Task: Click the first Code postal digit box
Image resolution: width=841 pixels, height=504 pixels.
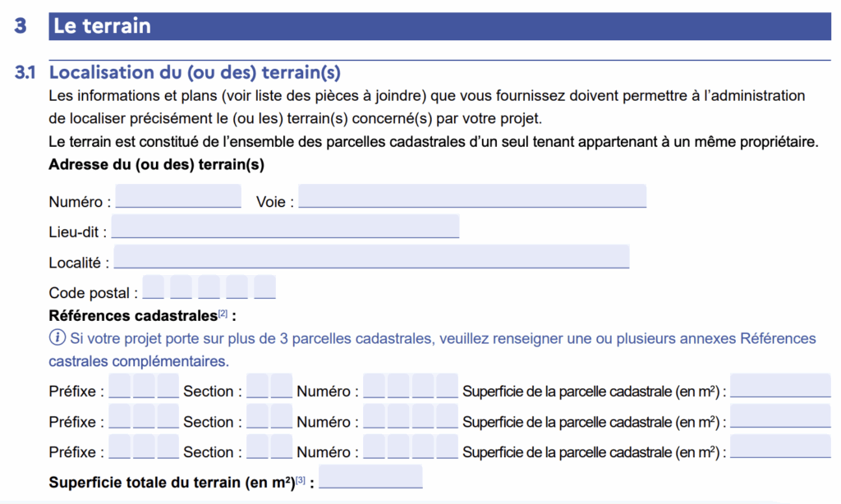Action: click(x=154, y=286)
